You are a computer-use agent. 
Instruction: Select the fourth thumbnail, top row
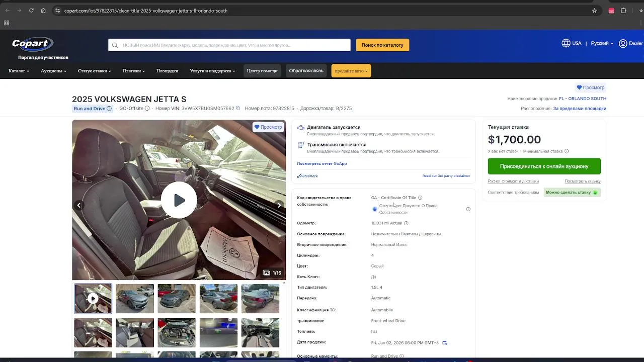(218, 299)
